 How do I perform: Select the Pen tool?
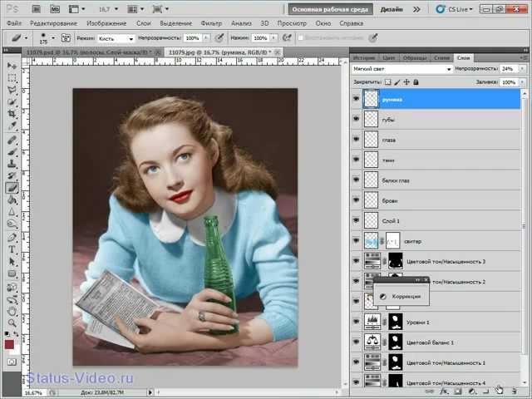click(x=12, y=238)
